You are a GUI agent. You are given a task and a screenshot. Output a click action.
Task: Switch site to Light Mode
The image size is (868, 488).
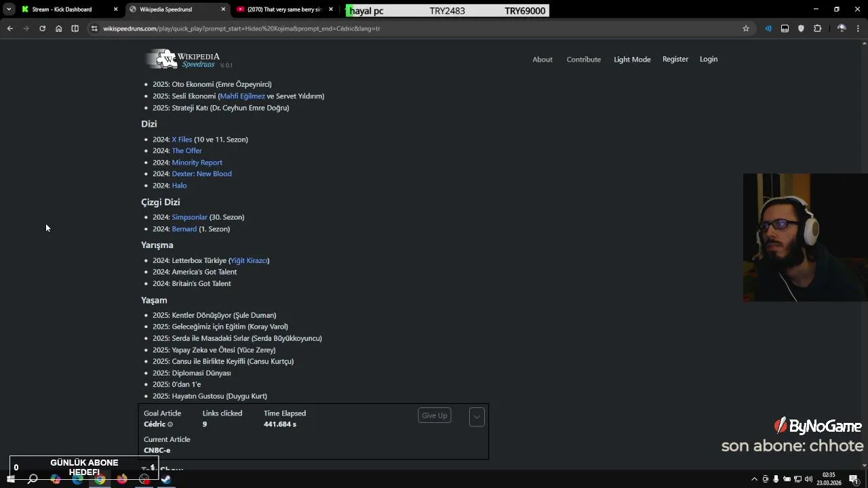coord(632,60)
